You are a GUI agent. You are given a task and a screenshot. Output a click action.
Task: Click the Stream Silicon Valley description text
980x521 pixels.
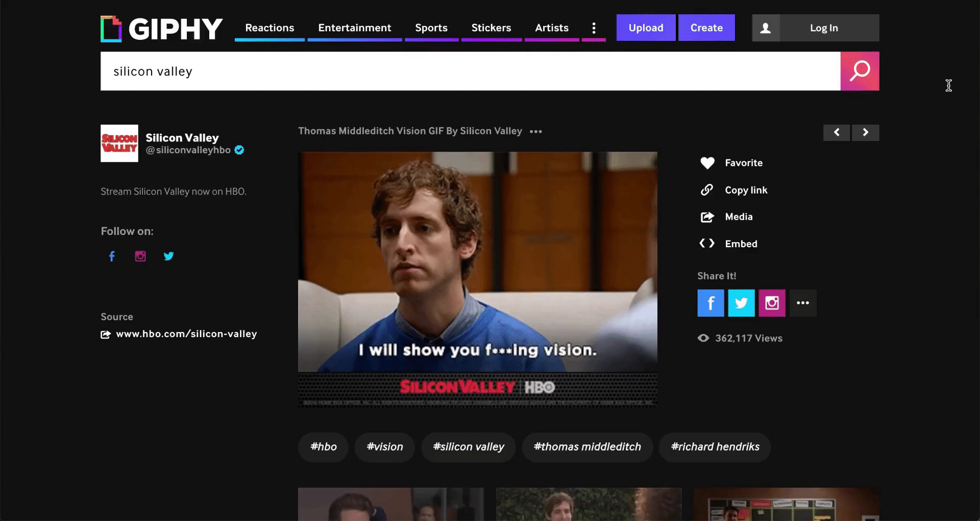tap(174, 192)
